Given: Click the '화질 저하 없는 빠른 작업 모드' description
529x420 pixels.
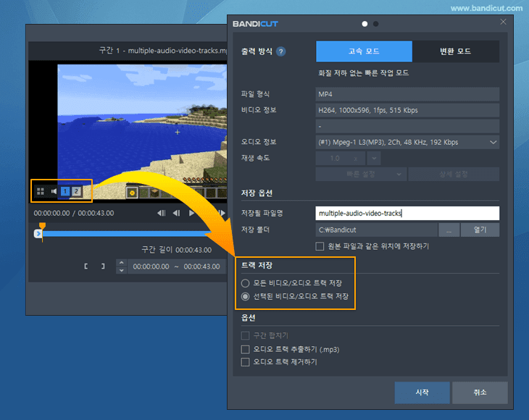Looking at the screenshot, I should [363, 73].
